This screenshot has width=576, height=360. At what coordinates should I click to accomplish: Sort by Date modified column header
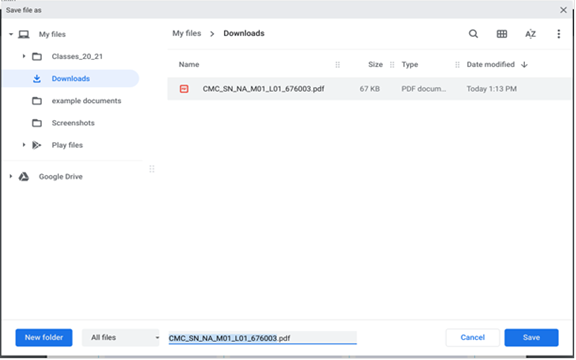490,65
